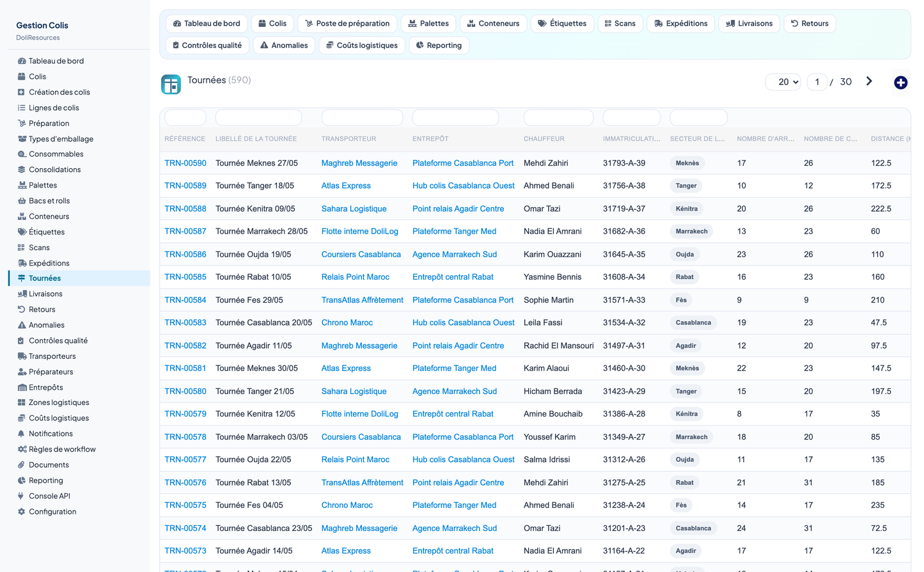Open the Palettes top tab
The width and height of the screenshot is (924, 572).
point(428,24)
